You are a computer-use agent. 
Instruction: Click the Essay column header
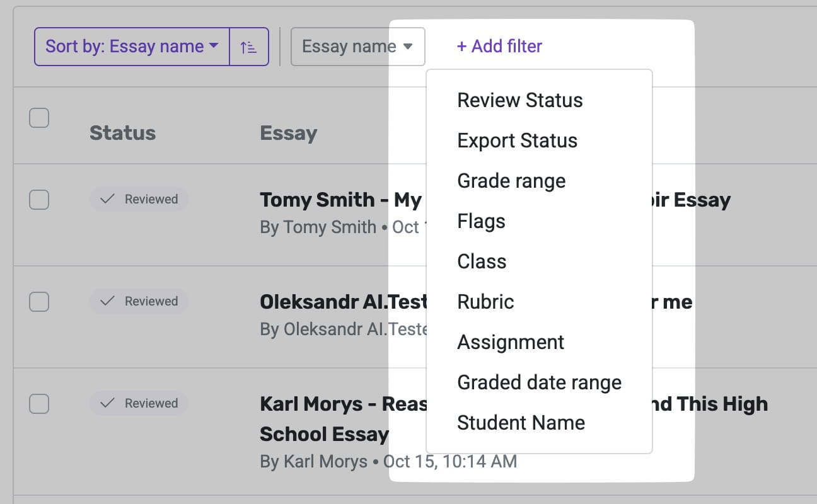click(289, 133)
